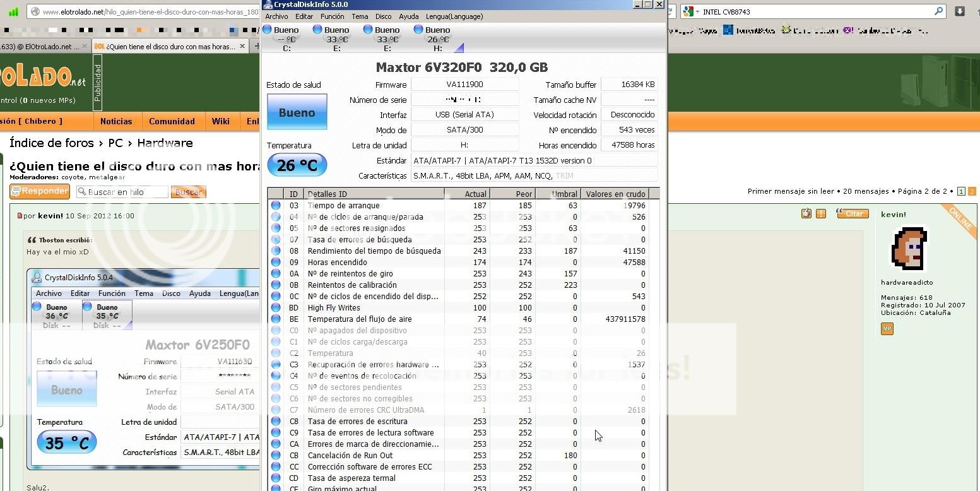Click the orb of row 09 Horas encendido
Screen dimensions: 980x491
(x=276, y=263)
